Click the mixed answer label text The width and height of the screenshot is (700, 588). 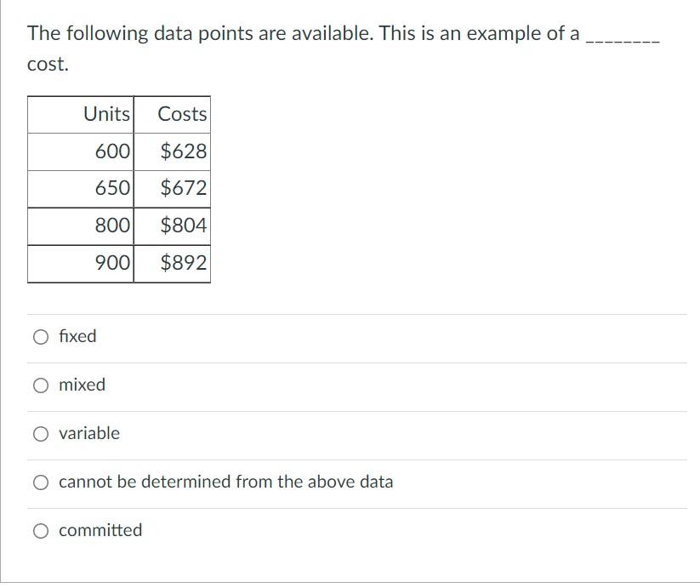click(x=81, y=385)
